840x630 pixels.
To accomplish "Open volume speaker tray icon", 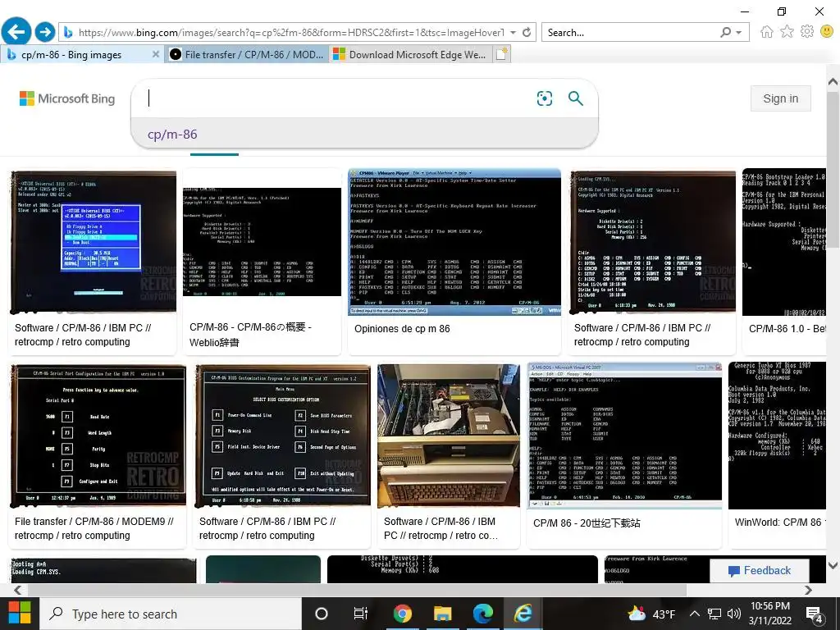I will coord(734,614).
